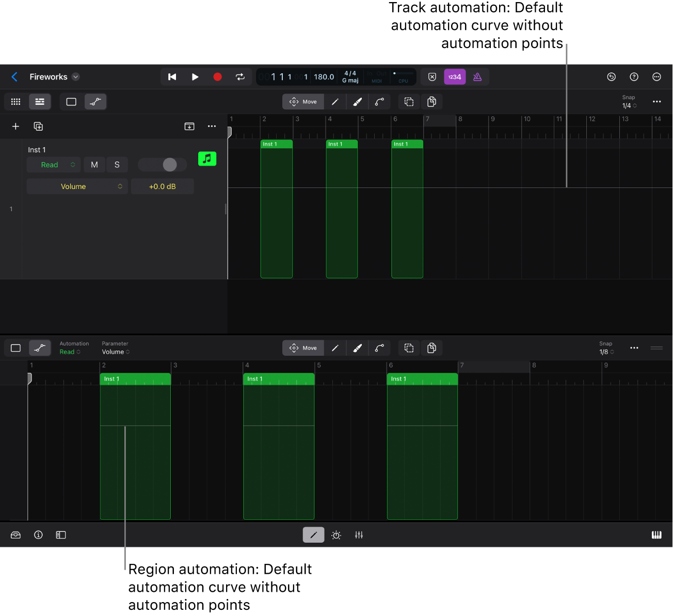This screenshot has width=673, height=616.
Task: Toggle the editor automation view button
Action: click(x=40, y=348)
